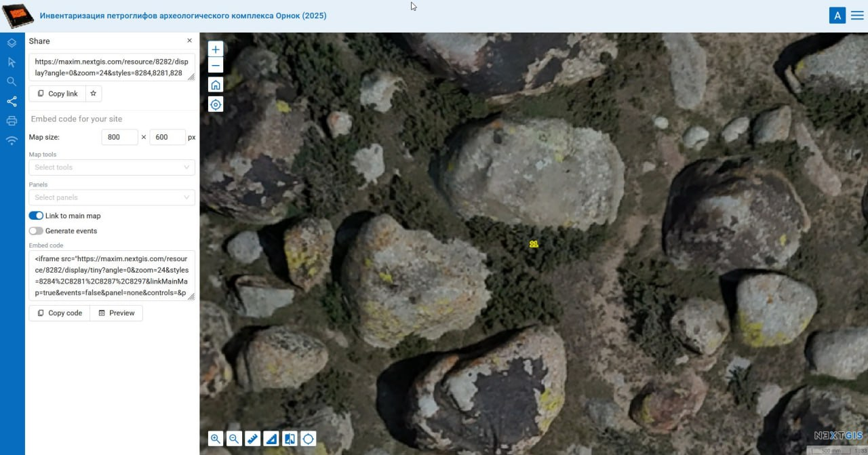Zoom in with the plus map button
This screenshot has width=868, height=455.
click(216, 50)
